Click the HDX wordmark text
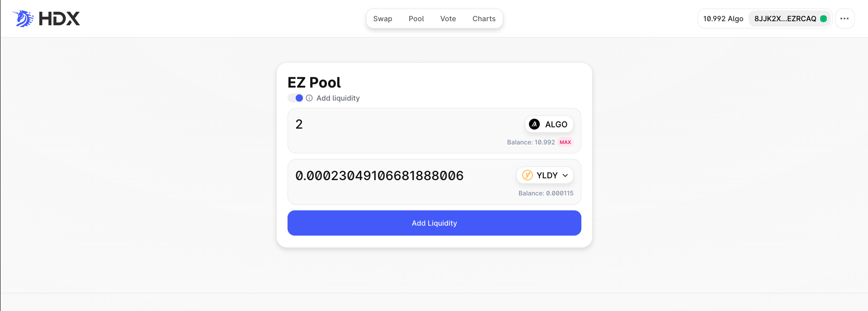This screenshot has width=868, height=311. pos(59,19)
